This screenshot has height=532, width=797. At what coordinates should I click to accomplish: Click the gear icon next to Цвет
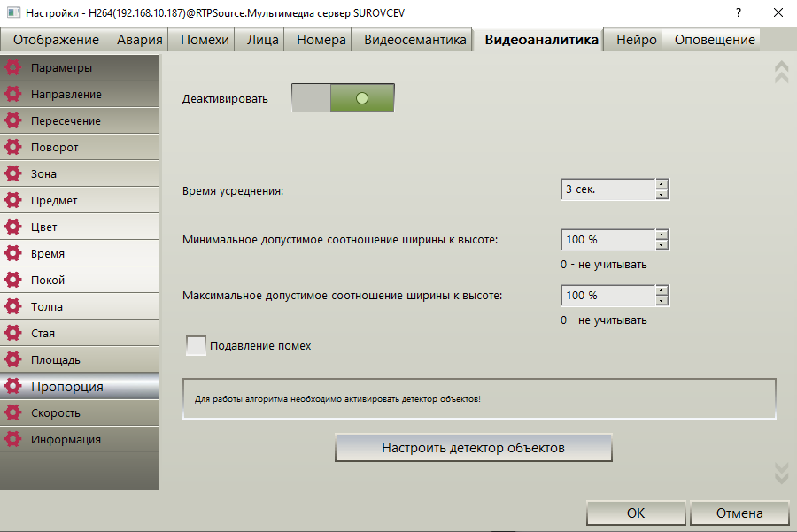click(12, 227)
